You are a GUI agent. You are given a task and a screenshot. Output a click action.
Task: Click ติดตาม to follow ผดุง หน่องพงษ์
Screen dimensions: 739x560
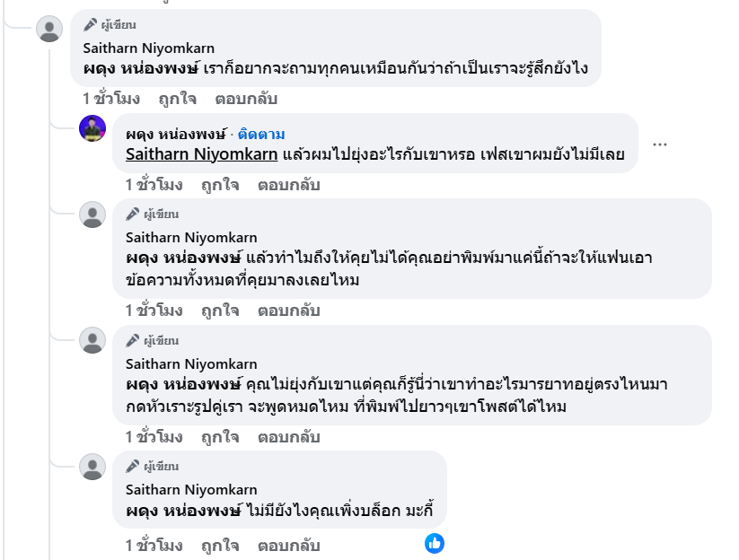261,135
